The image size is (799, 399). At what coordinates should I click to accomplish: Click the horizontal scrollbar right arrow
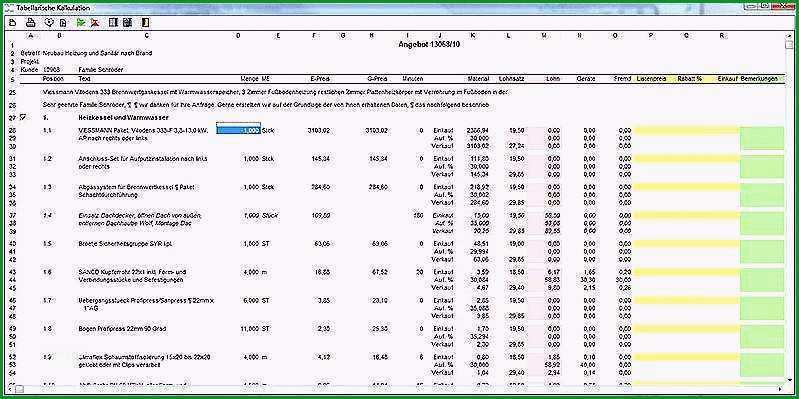click(x=781, y=389)
